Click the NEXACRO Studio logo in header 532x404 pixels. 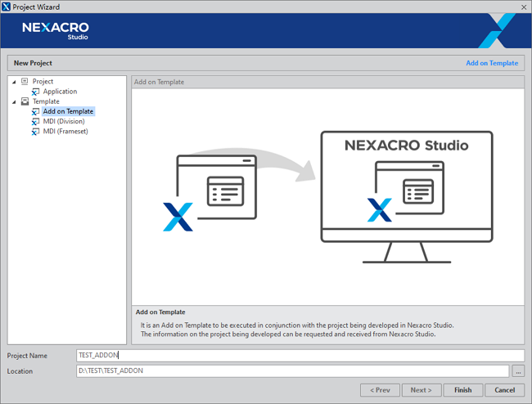tap(56, 30)
